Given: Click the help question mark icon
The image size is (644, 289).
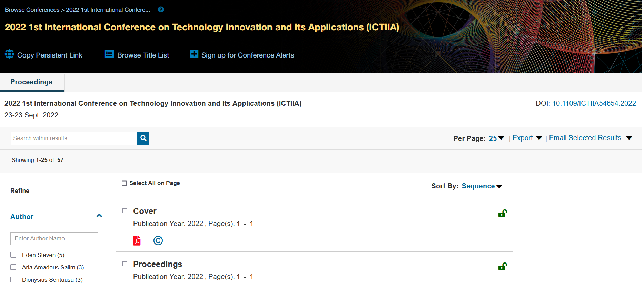Looking at the screenshot, I should pyautogui.click(x=161, y=10).
